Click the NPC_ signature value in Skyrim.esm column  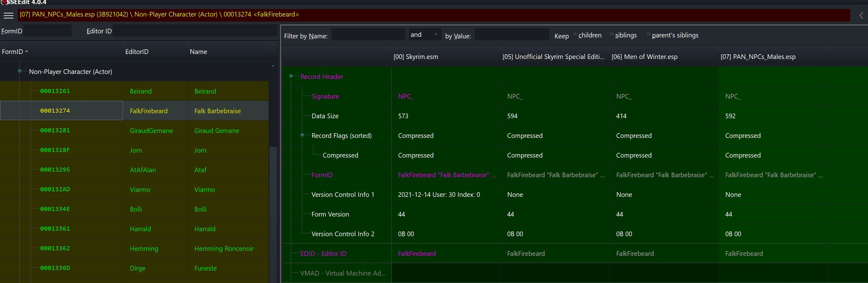click(406, 96)
